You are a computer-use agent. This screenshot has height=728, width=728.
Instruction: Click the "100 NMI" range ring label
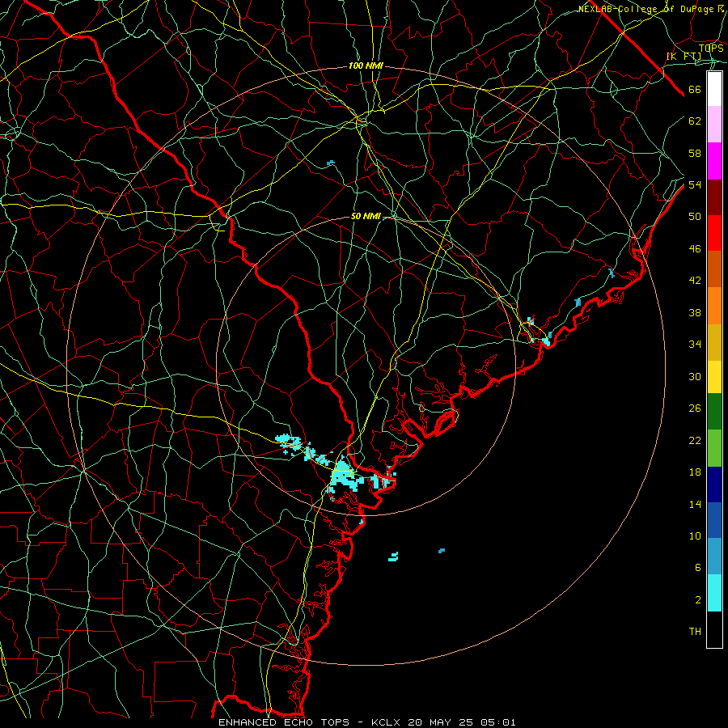click(366, 66)
